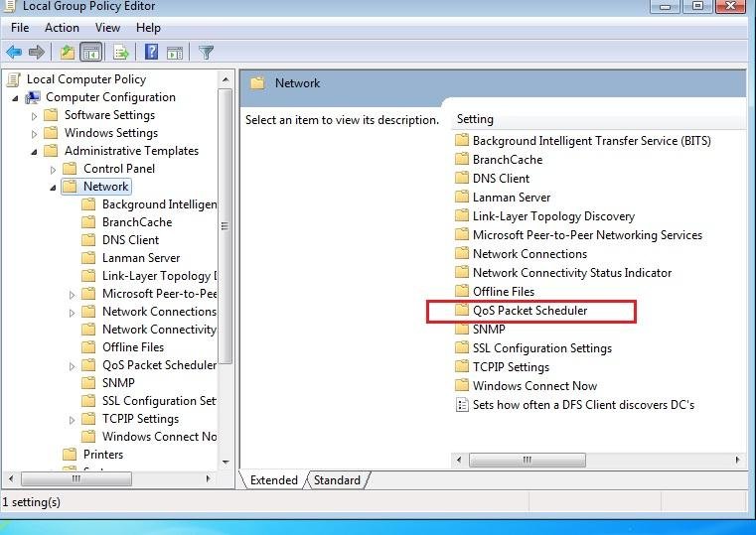Click Network header folder icon
Image resolution: width=756 pixels, height=535 pixels.
(x=257, y=83)
